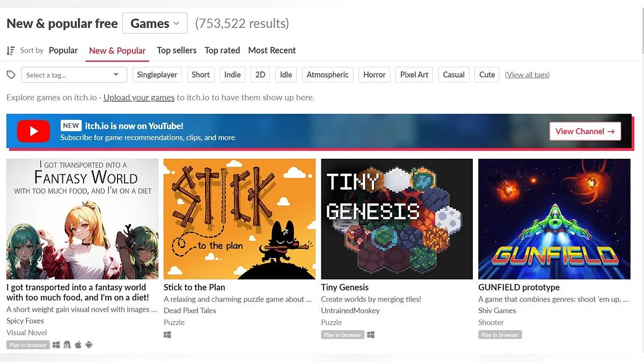Filter by the Cute tag
This screenshot has height=362, width=644.
[x=487, y=75]
